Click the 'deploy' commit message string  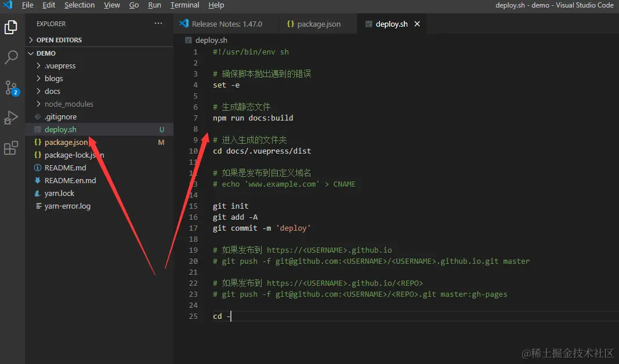point(294,228)
